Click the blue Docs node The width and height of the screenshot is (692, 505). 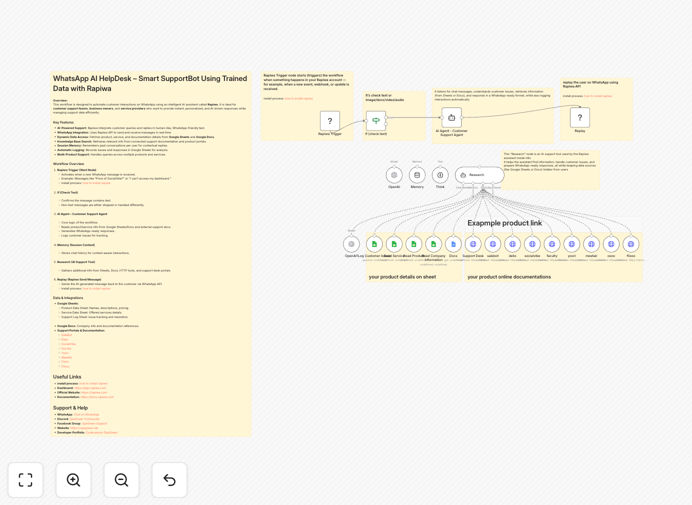click(x=453, y=244)
